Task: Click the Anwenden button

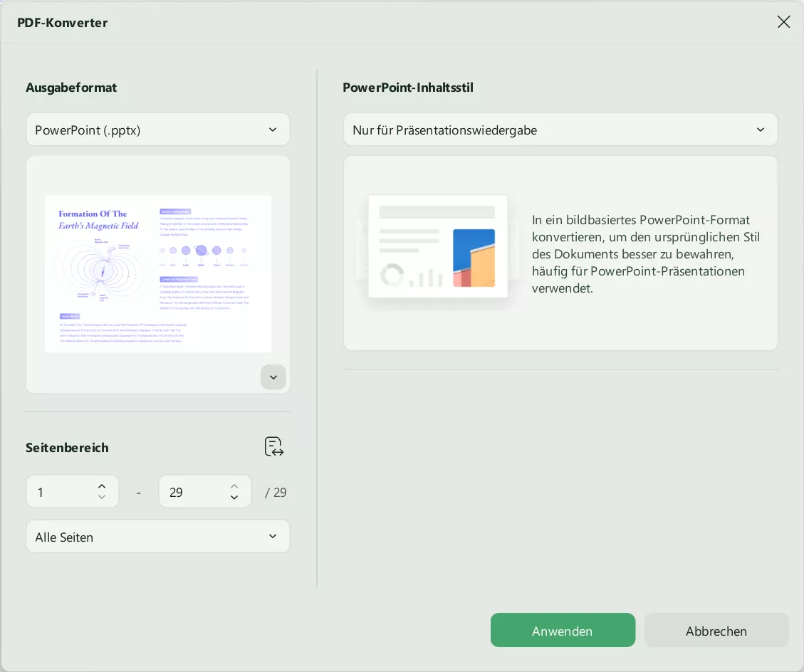Action: 563,630
